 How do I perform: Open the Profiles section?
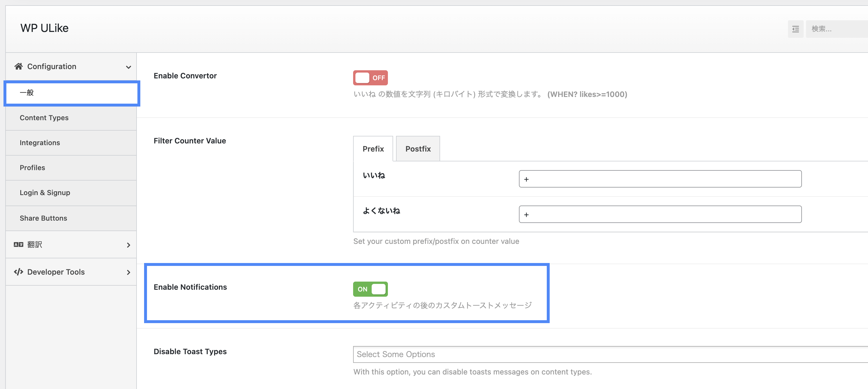pyautogui.click(x=32, y=168)
